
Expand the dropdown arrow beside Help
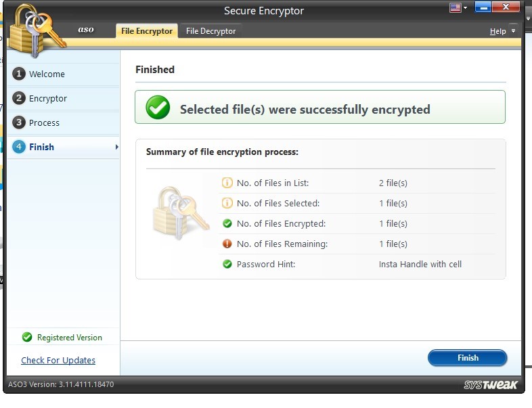pyautogui.click(x=513, y=31)
